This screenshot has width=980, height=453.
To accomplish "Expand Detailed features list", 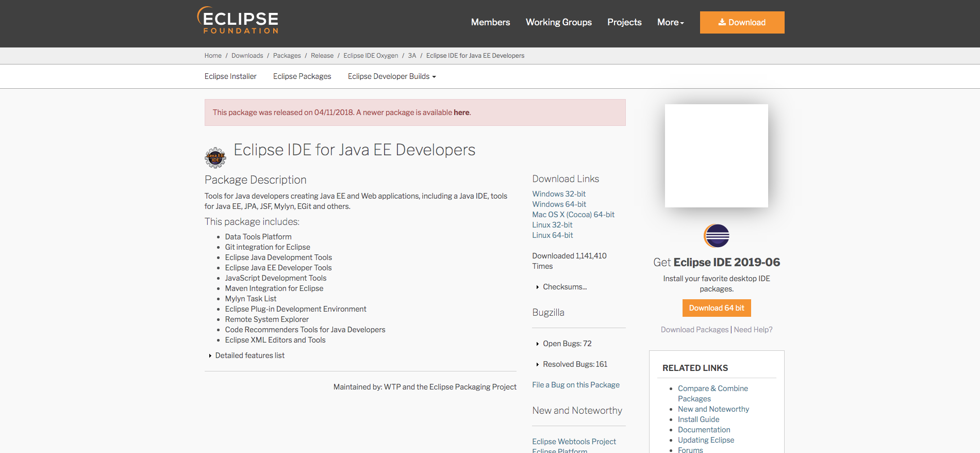I will [250, 355].
